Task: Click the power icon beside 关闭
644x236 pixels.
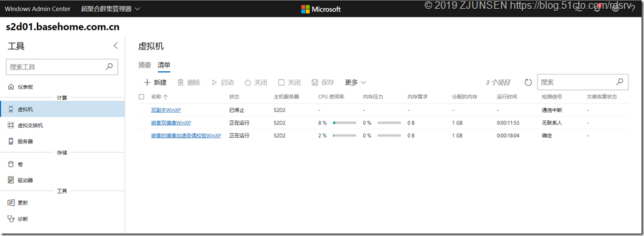Action: pos(247,83)
